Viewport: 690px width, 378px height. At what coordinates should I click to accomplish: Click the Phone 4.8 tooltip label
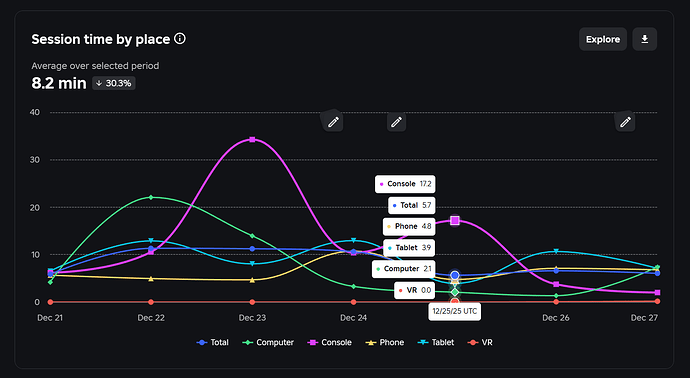(x=409, y=226)
